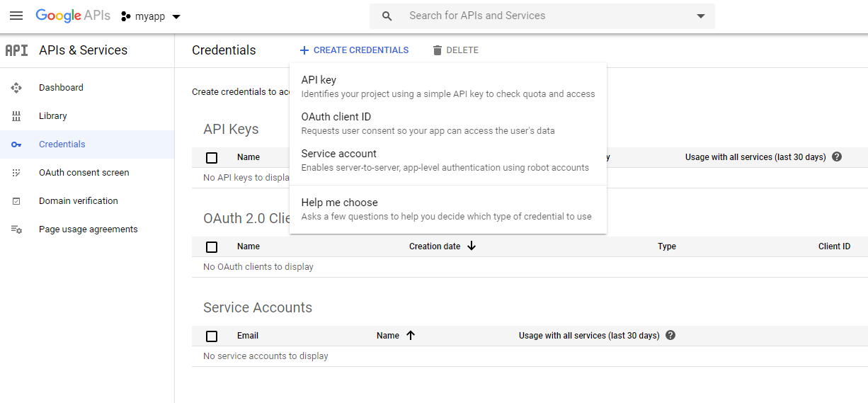Click the Credentials key icon
The width and height of the screenshot is (868, 403).
16,144
